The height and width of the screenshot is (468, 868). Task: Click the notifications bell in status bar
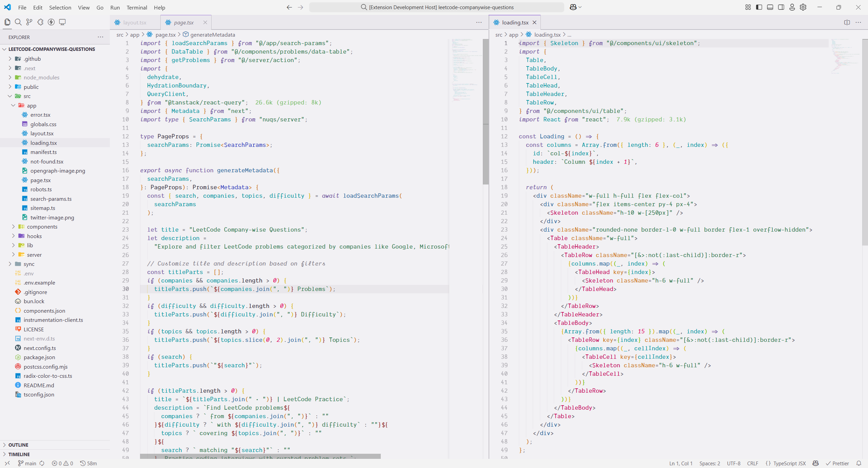(859, 463)
